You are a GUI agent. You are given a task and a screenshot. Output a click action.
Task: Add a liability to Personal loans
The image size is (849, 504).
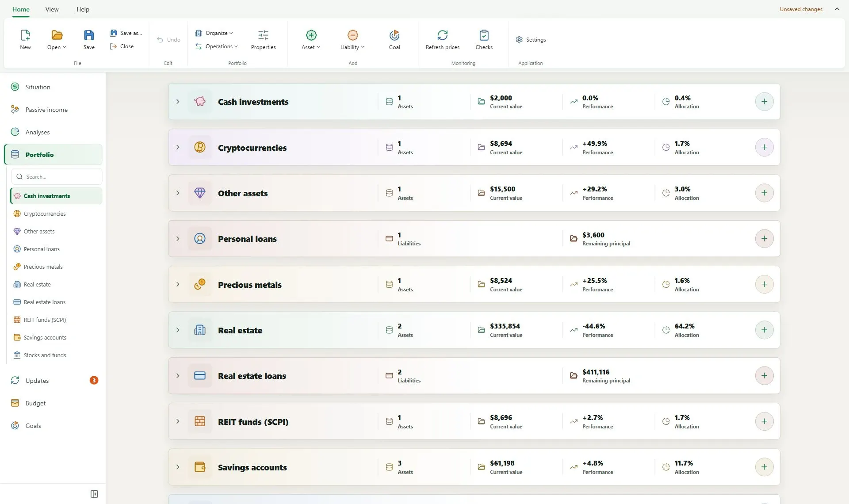(764, 239)
